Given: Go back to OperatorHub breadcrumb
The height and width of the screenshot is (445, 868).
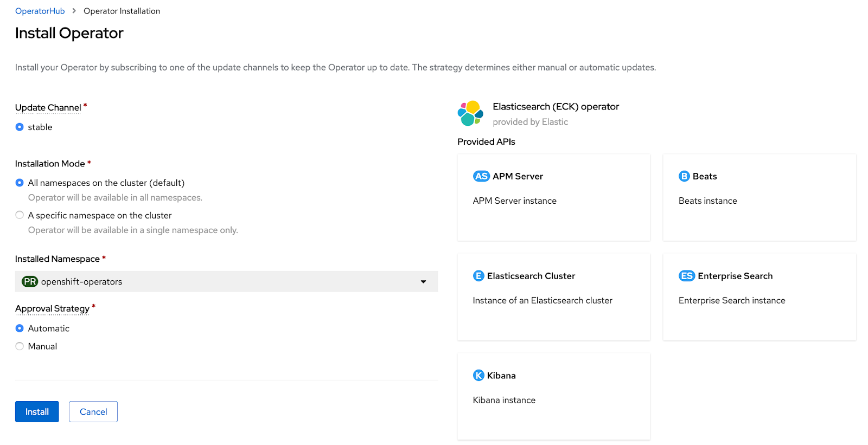Looking at the screenshot, I should pos(40,11).
